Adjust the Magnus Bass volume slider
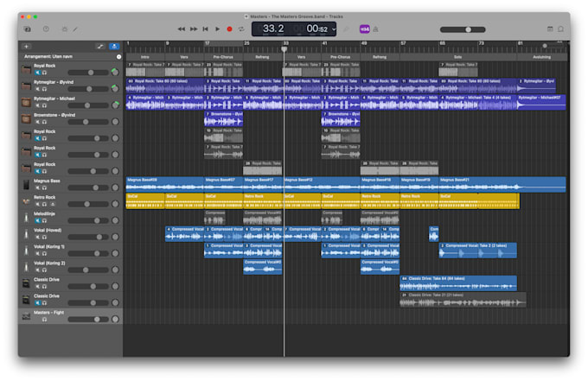588x381 pixels. click(88, 187)
